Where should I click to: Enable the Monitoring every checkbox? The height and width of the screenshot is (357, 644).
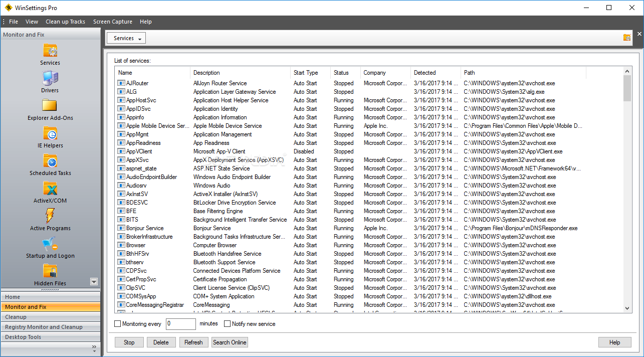[x=118, y=324]
